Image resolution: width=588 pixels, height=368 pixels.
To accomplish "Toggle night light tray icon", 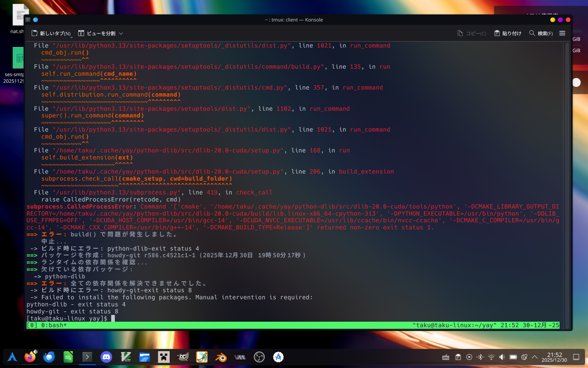I will pos(524,357).
